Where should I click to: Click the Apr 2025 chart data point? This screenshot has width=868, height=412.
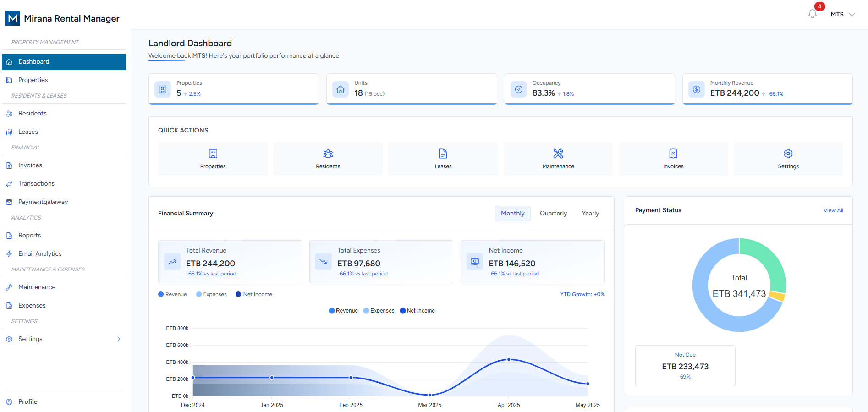click(509, 360)
